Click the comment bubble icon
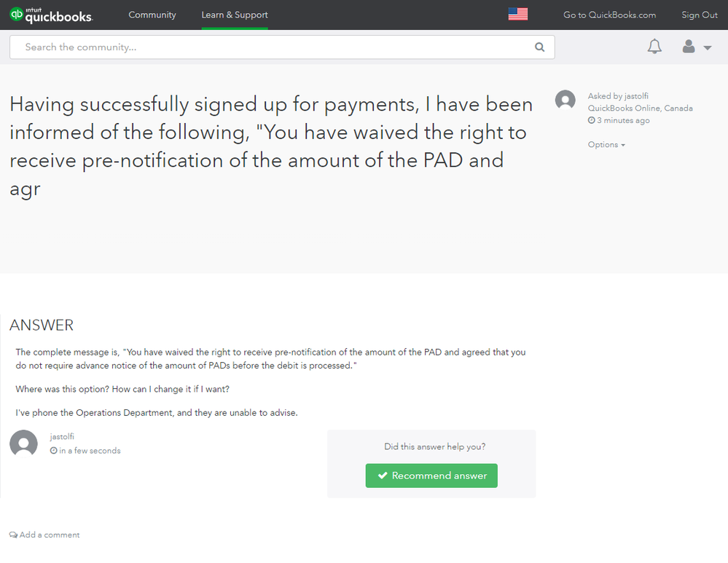The image size is (728, 563). coord(13,535)
